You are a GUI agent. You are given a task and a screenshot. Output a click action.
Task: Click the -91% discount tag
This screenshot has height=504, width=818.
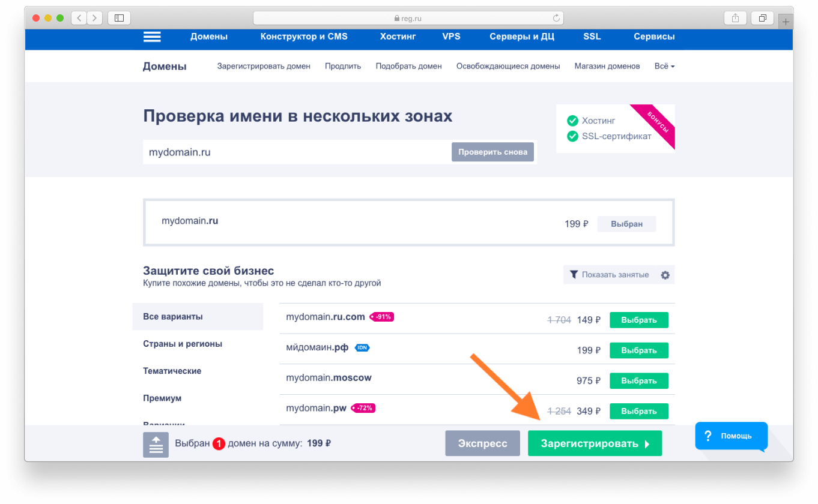click(x=381, y=317)
